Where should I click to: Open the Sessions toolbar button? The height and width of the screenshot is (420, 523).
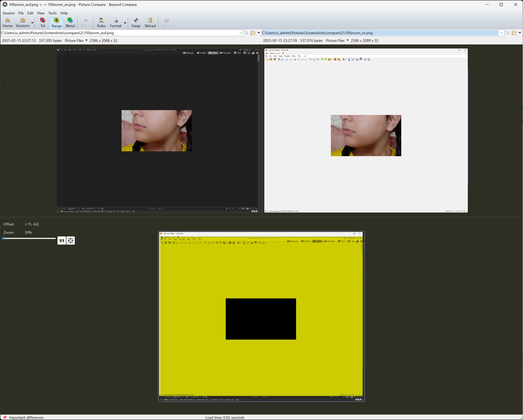pyautogui.click(x=22, y=23)
